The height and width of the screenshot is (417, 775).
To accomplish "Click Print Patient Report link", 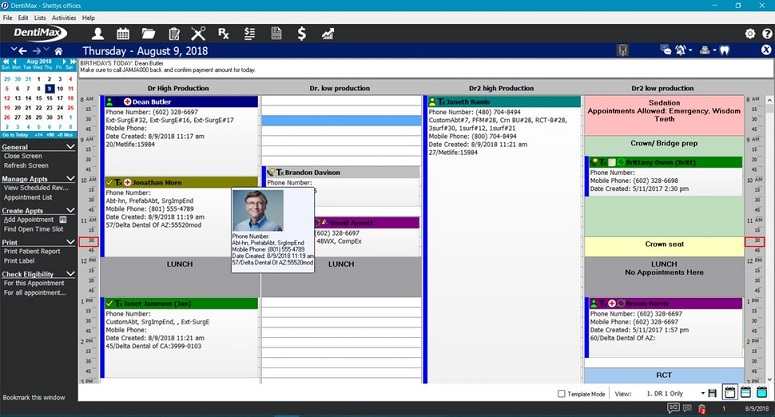I will point(32,251).
